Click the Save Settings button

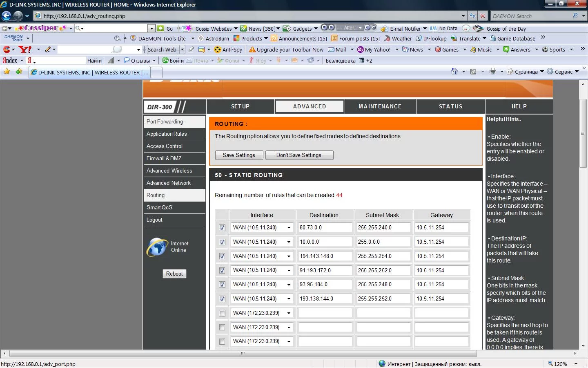[x=239, y=155]
